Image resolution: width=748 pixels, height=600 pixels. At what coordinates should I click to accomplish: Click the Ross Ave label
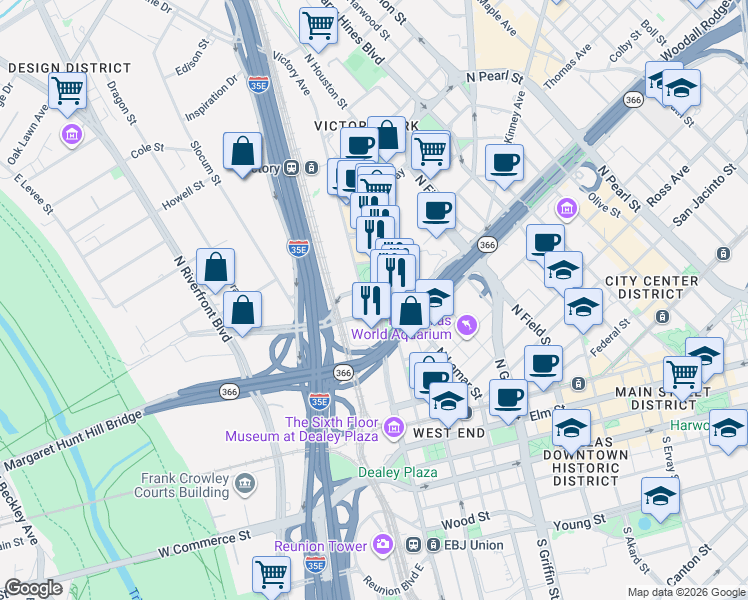point(668,186)
